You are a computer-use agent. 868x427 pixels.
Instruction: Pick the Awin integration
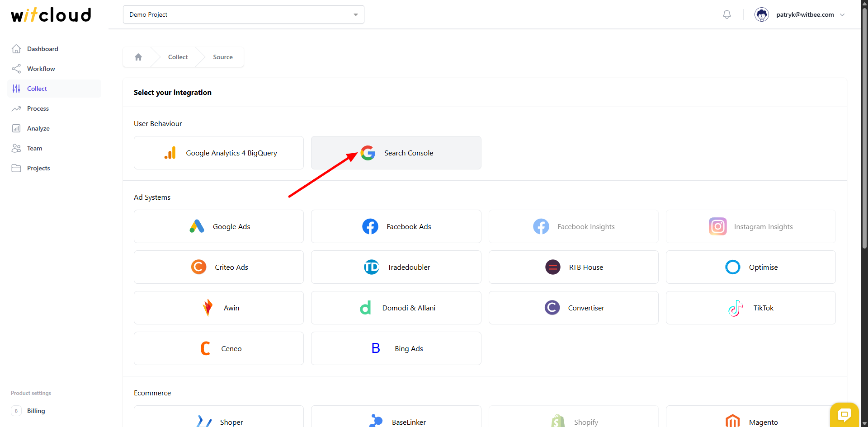219,308
